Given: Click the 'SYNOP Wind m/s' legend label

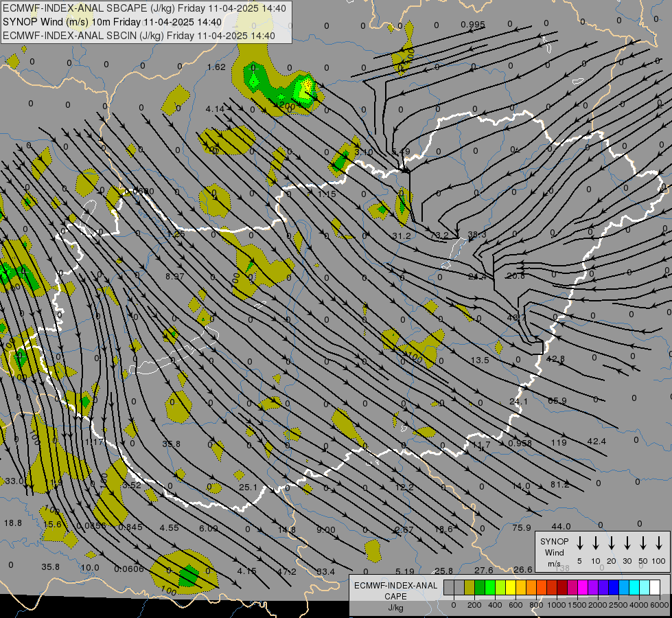Looking at the screenshot, I should tap(554, 553).
